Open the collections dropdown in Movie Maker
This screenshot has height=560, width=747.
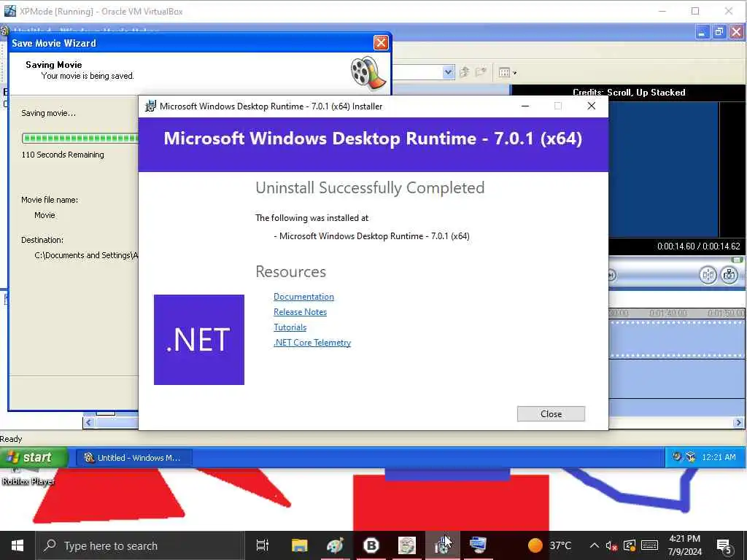tap(448, 72)
